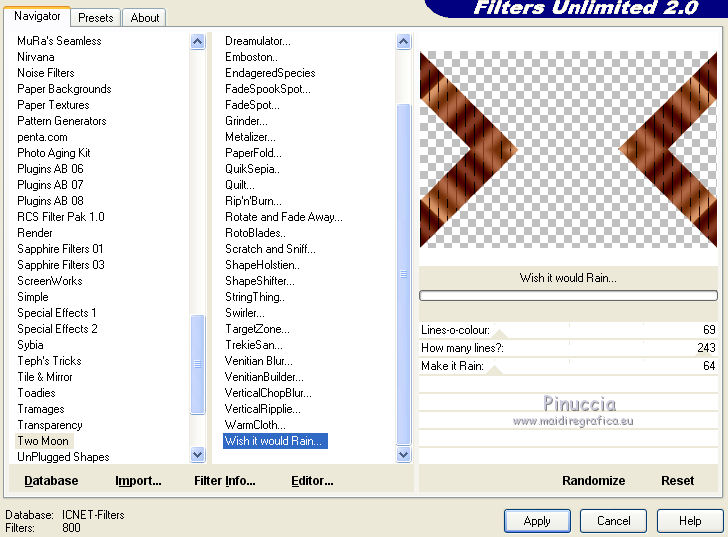Select Plugins AB 06 category
Image resolution: width=728 pixels, height=537 pixels.
pos(50,169)
